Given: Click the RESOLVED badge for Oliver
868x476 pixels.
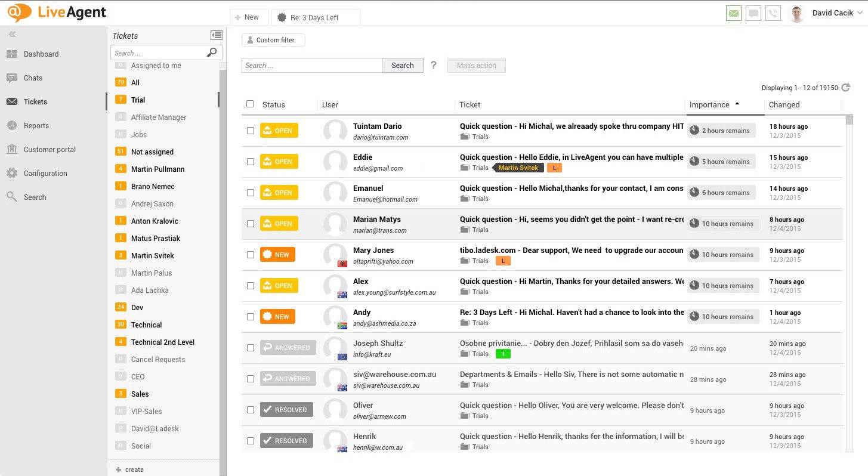Looking at the screenshot, I should click(286, 410).
